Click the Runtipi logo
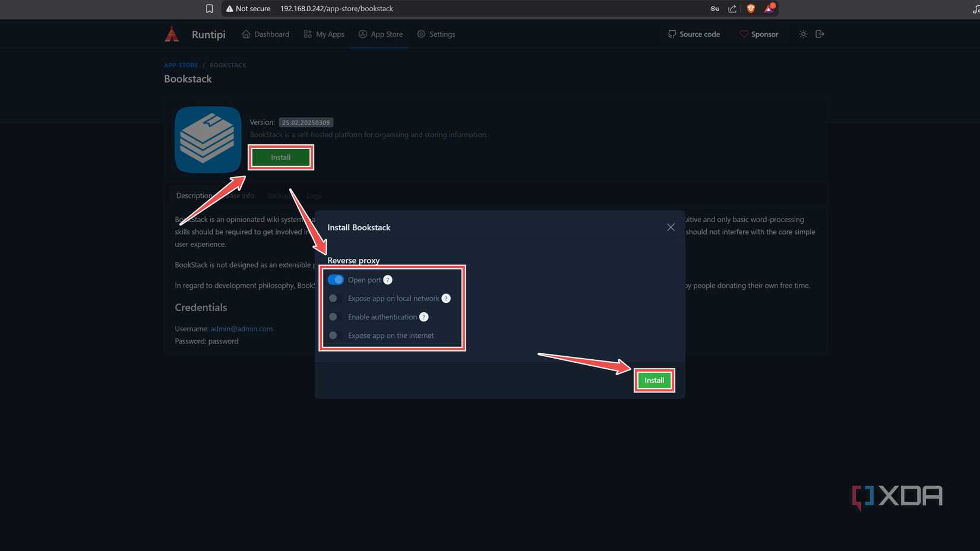This screenshot has width=980, height=551. 172,34
